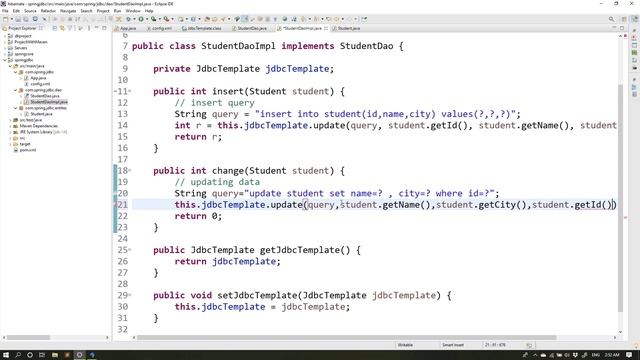Viewport: 640px width, 360px height.
Task: Toggle Link with Editor in Project Explorer
Action: pyautogui.click(x=62, y=28)
